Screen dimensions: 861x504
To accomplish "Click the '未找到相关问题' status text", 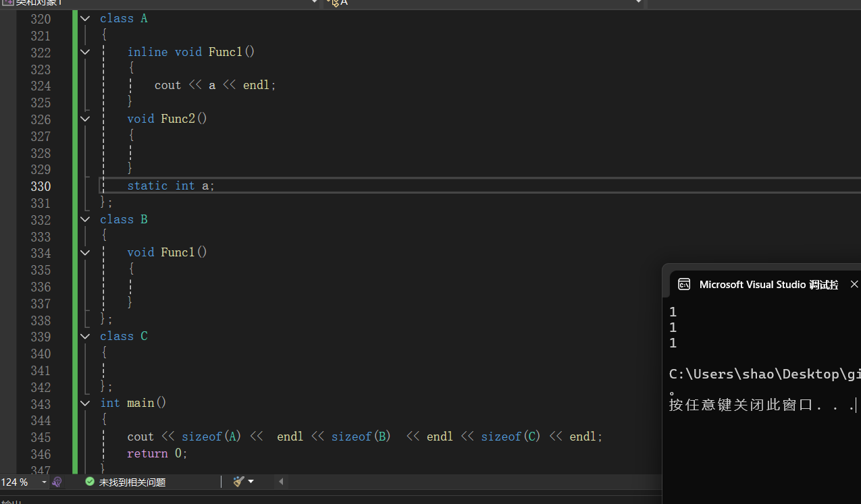I will [x=132, y=482].
